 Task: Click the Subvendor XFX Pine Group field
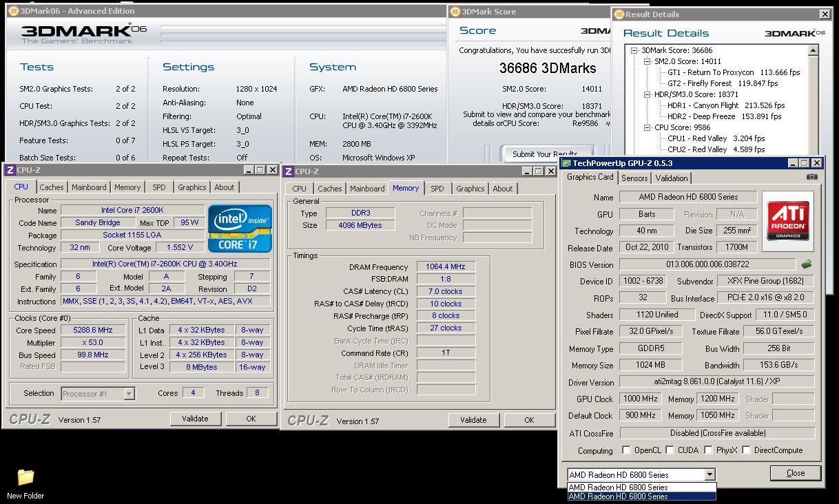(765, 281)
